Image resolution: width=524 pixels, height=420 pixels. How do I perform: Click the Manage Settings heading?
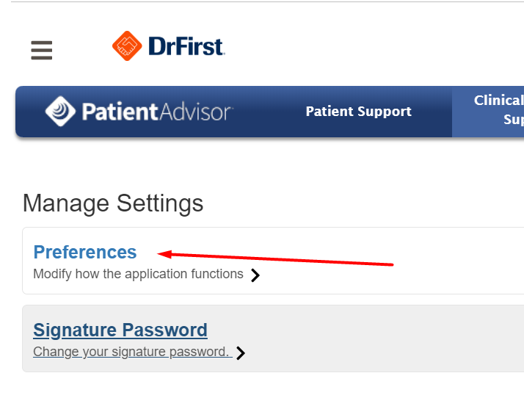click(113, 203)
